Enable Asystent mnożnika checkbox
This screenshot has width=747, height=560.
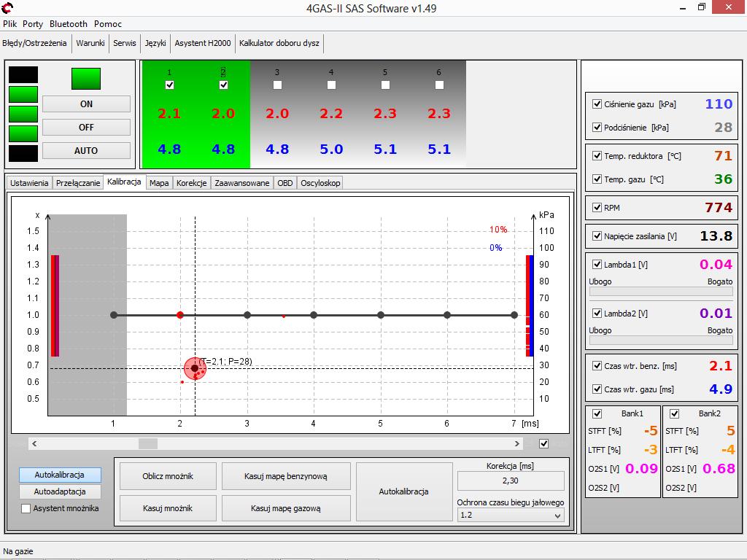tap(26, 508)
